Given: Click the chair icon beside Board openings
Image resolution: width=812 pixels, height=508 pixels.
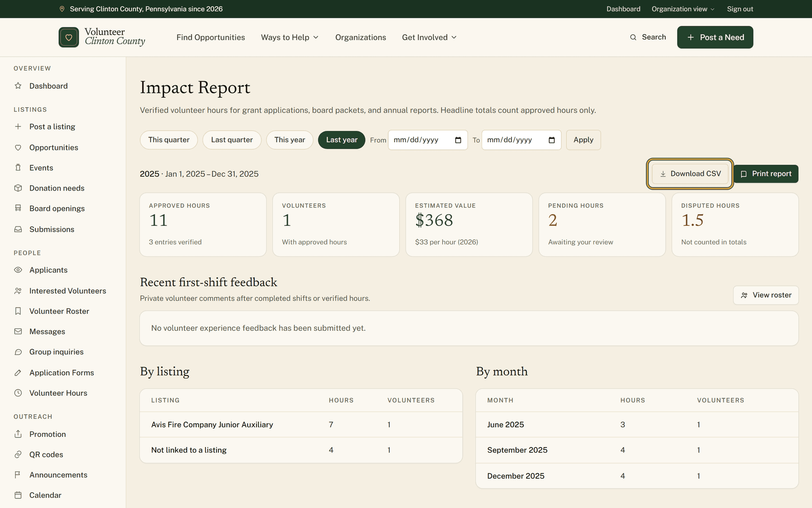Looking at the screenshot, I should [18, 208].
